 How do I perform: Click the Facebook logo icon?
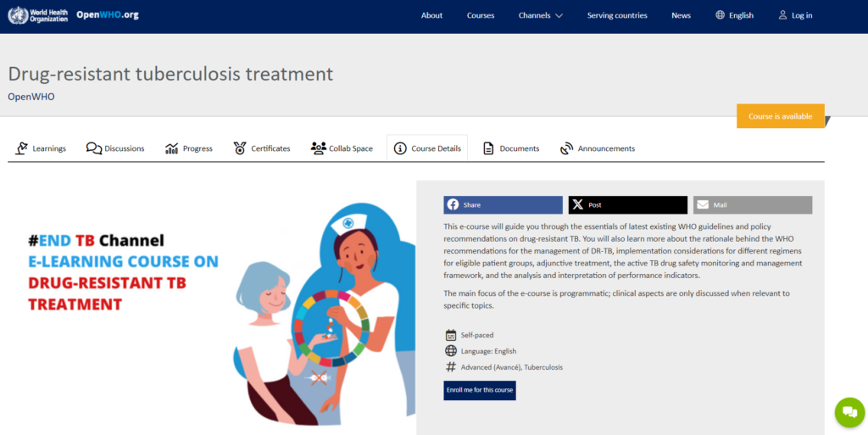[x=453, y=204]
